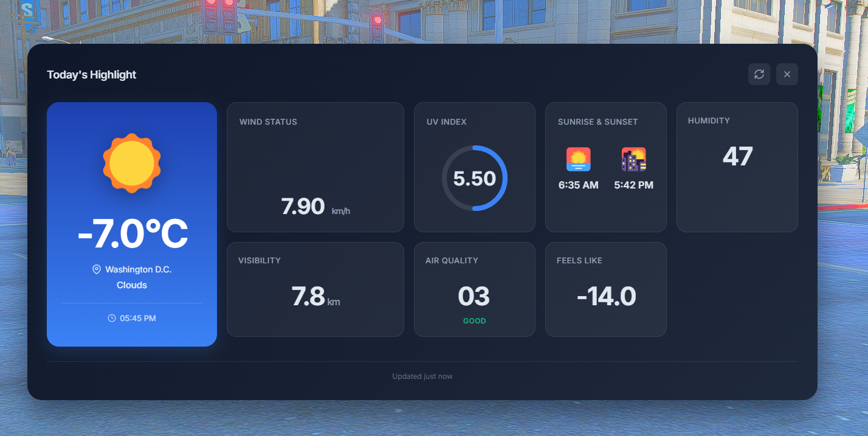The width and height of the screenshot is (868, 436).
Task: Select the FEELS LIKE card label
Action: (x=579, y=260)
